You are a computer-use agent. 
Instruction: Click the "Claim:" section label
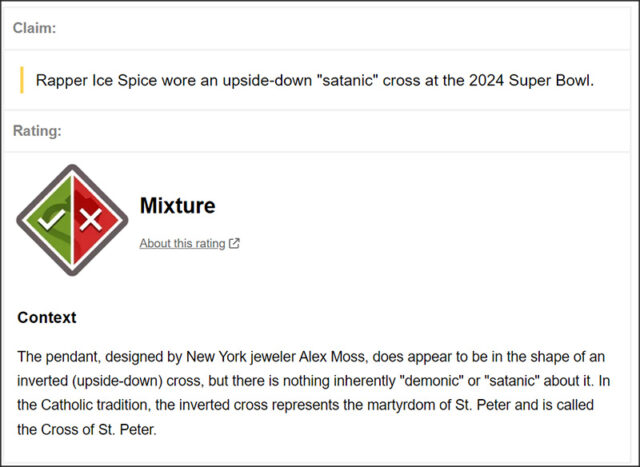(34, 28)
